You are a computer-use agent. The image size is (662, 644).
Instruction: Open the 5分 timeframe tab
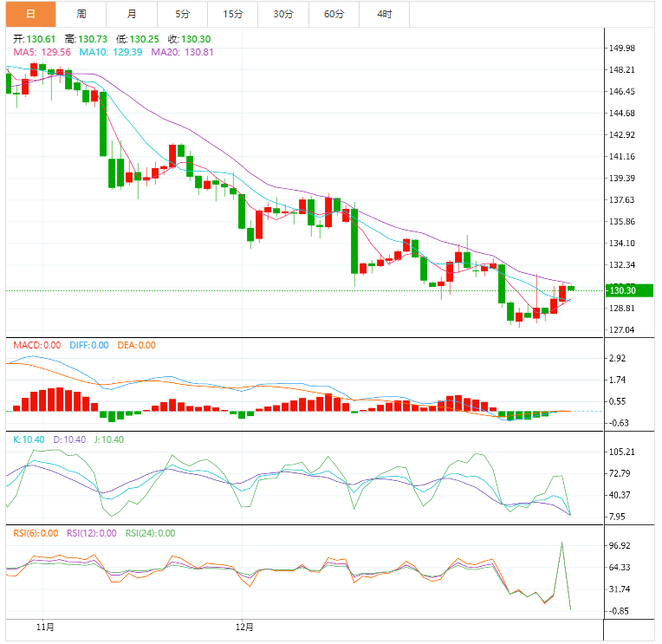[182, 14]
